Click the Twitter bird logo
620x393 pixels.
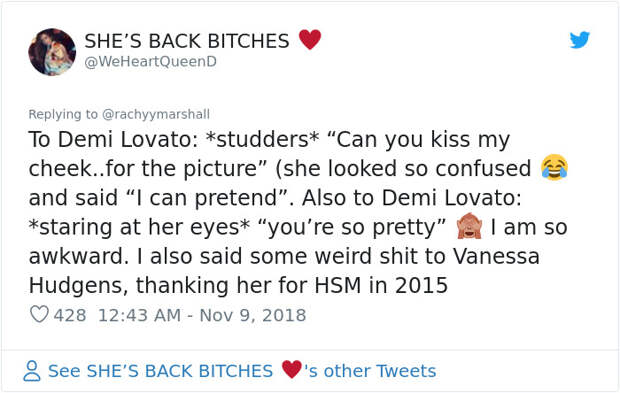click(579, 40)
